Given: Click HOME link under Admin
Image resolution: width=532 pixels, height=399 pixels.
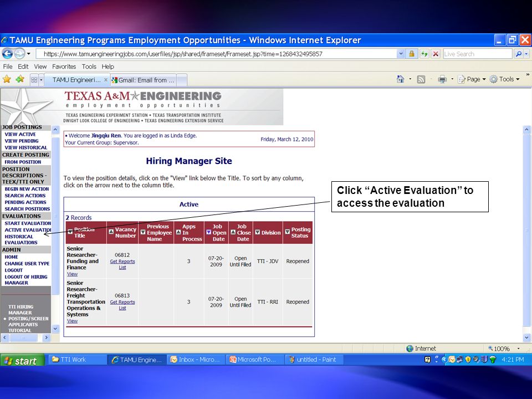Looking at the screenshot, I should point(11,257).
